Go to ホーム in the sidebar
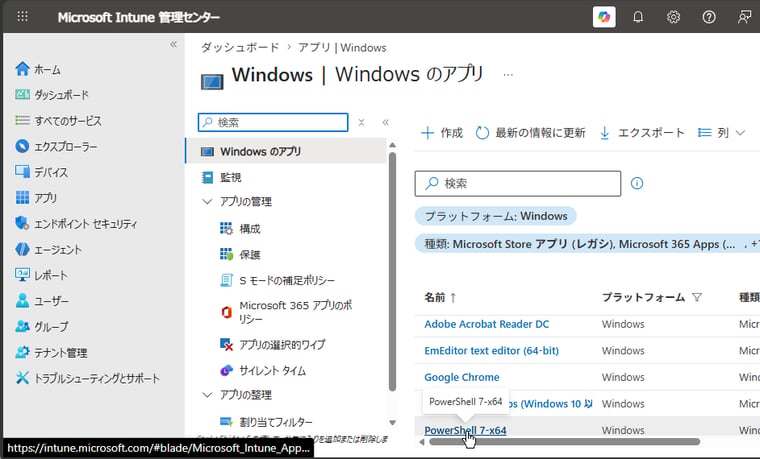This screenshot has height=459, width=760. pyautogui.click(x=38, y=69)
